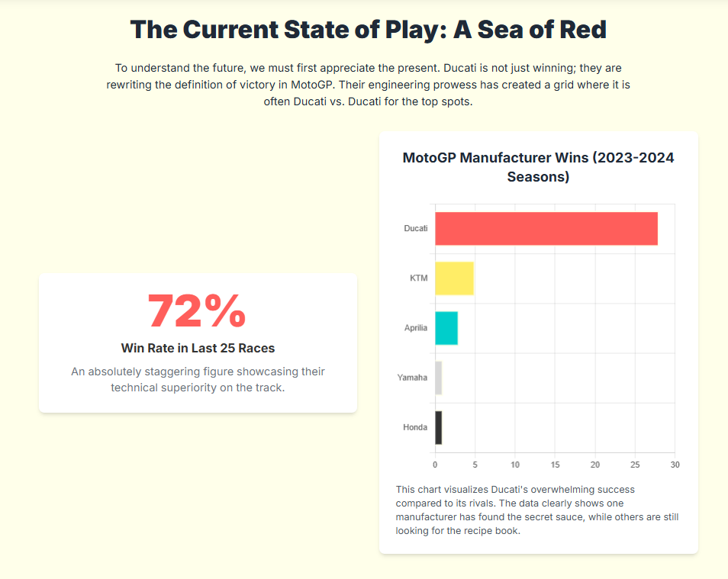Click the 15 tick on the x-axis
Image resolution: width=728 pixels, height=579 pixels.
(555, 464)
